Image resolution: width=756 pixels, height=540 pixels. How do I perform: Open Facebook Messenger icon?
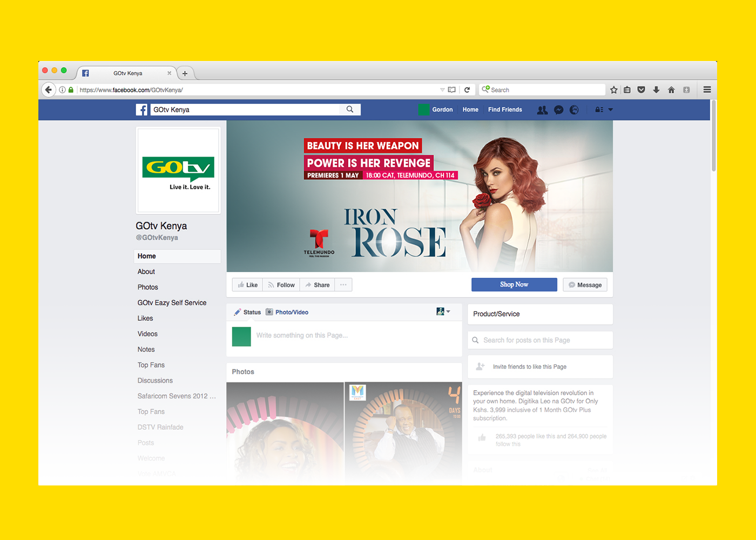tap(559, 110)
